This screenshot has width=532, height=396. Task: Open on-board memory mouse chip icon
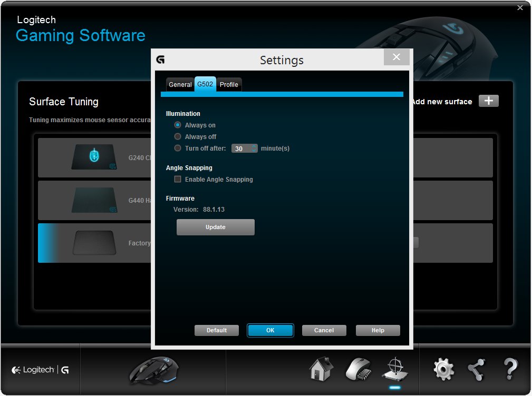[359, 369]
